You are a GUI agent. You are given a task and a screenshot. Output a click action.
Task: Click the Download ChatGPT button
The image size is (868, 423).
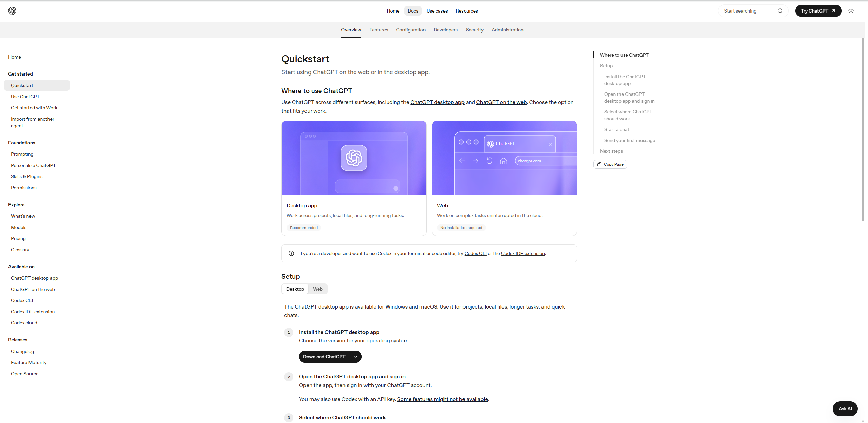[x=330, y=357]
